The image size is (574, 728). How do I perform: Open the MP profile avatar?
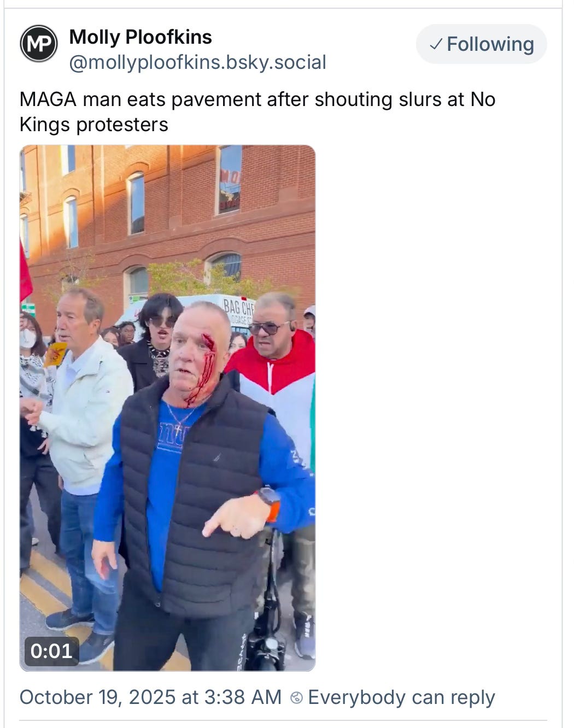(x=39, y=43)
